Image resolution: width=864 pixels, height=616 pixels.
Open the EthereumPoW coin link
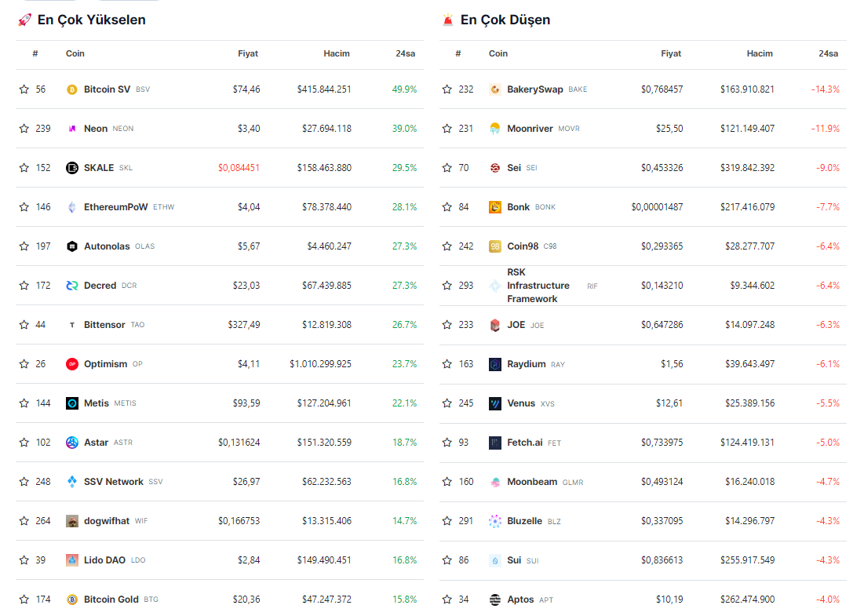(115, 207)
